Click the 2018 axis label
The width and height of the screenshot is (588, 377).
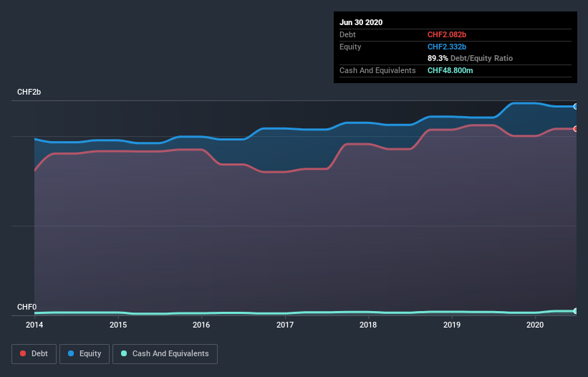pyautogui.click(x=368, y=325)
